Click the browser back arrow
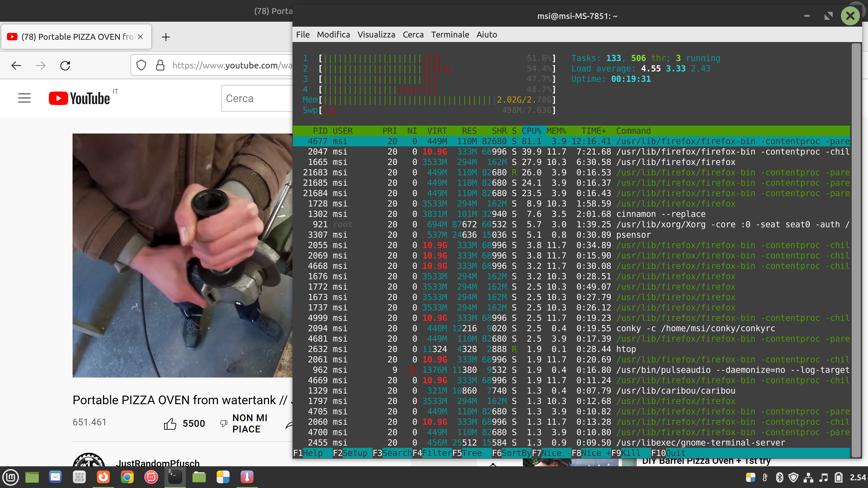 pos(16,65)
